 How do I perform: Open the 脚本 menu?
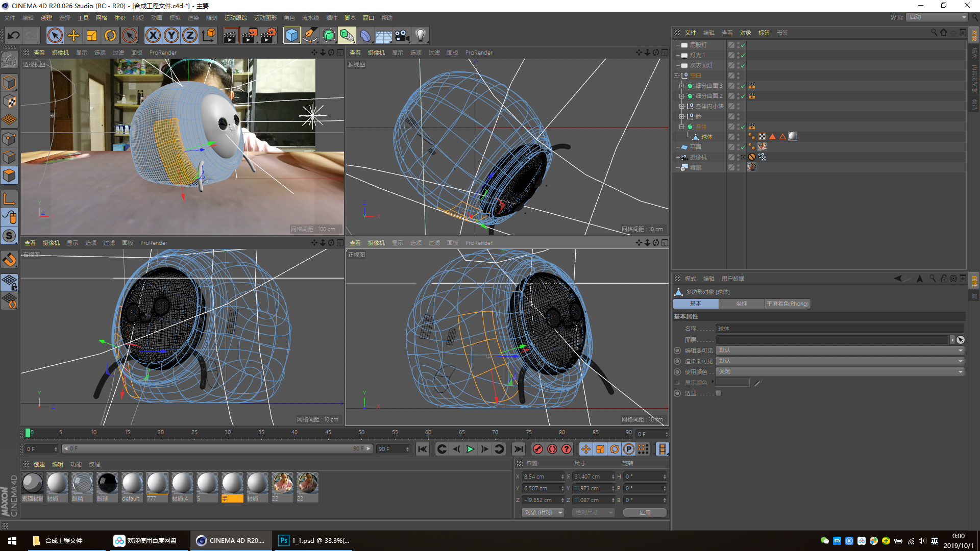(x=350, y=18)
